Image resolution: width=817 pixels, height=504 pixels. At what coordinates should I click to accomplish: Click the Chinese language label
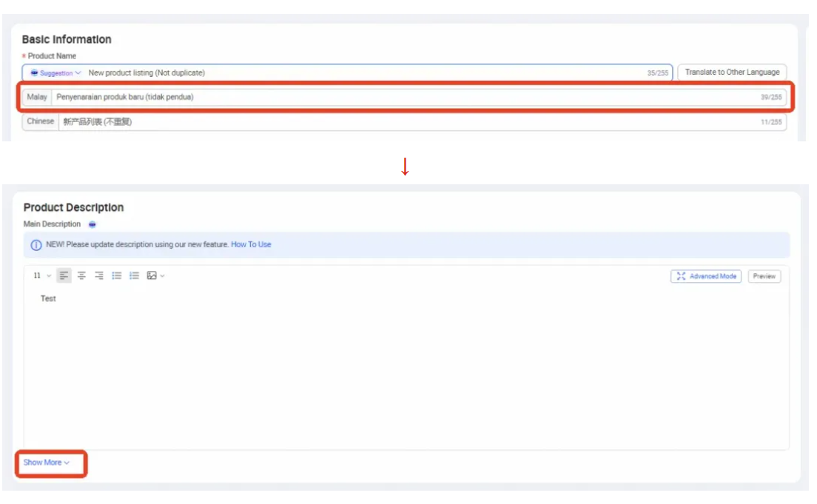40,121
